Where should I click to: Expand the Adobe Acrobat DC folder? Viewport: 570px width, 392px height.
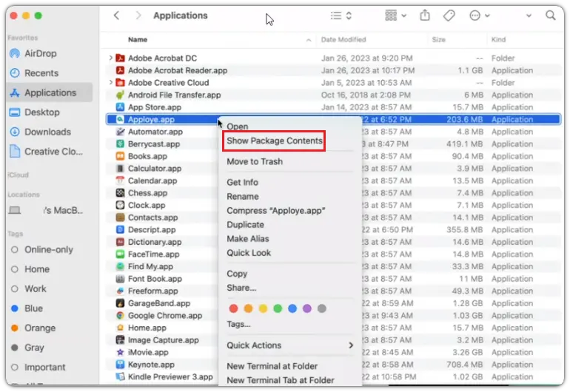(x=111, y=58)
